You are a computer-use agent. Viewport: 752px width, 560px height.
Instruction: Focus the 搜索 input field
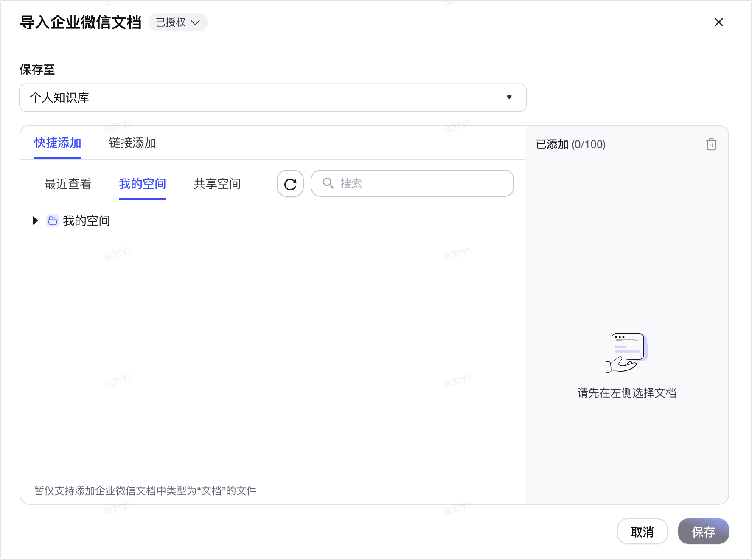412,183
